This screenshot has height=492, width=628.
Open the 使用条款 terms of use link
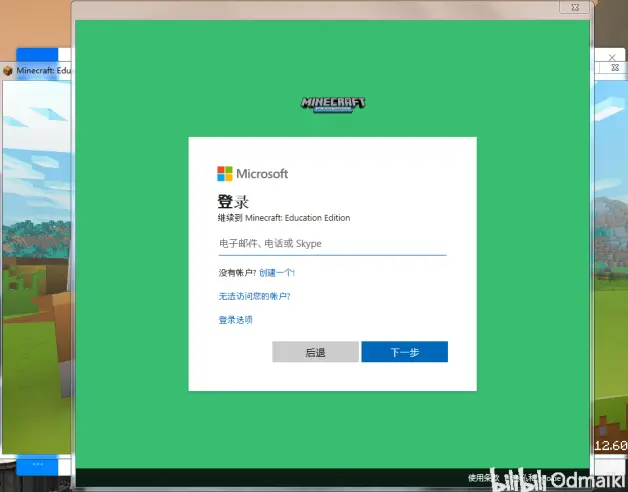point(484,478)
